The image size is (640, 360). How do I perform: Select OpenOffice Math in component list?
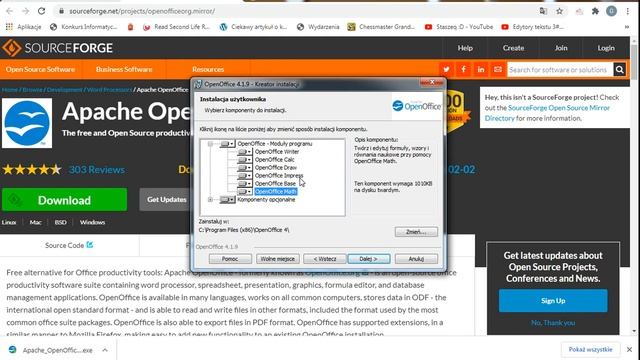click(x=276, y=191)
